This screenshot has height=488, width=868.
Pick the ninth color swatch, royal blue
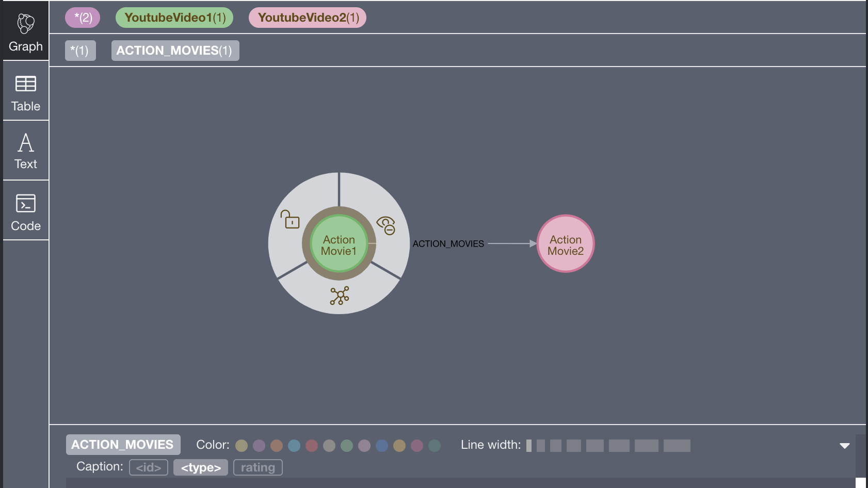click(x=382, y=446)
